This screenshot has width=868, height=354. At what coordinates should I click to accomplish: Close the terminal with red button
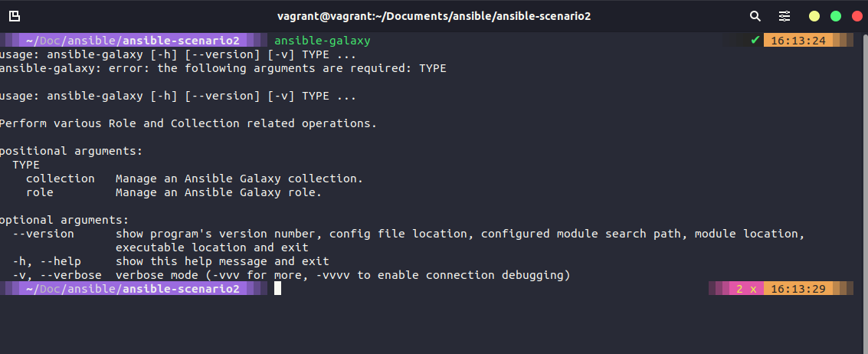(857, 16)
